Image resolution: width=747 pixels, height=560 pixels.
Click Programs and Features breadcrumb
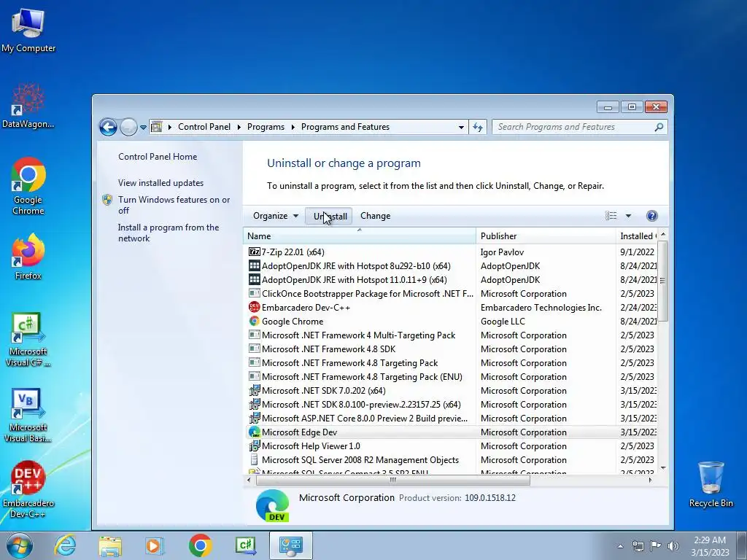click(345, 127)
